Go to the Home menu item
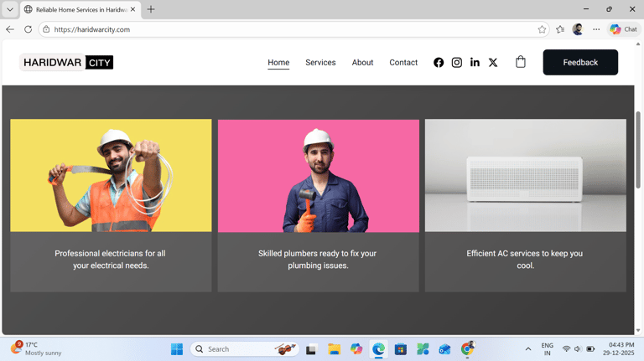Image resolution: width=644 pixels, height=361 pixels. (x=278, y=62)
